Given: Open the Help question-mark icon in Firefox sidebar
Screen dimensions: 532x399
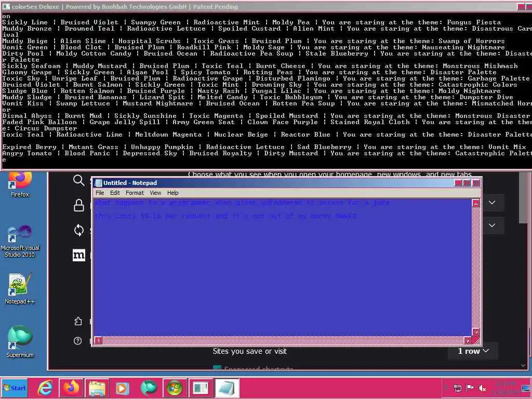Looking at the screenshot, I should click(78, 341).
